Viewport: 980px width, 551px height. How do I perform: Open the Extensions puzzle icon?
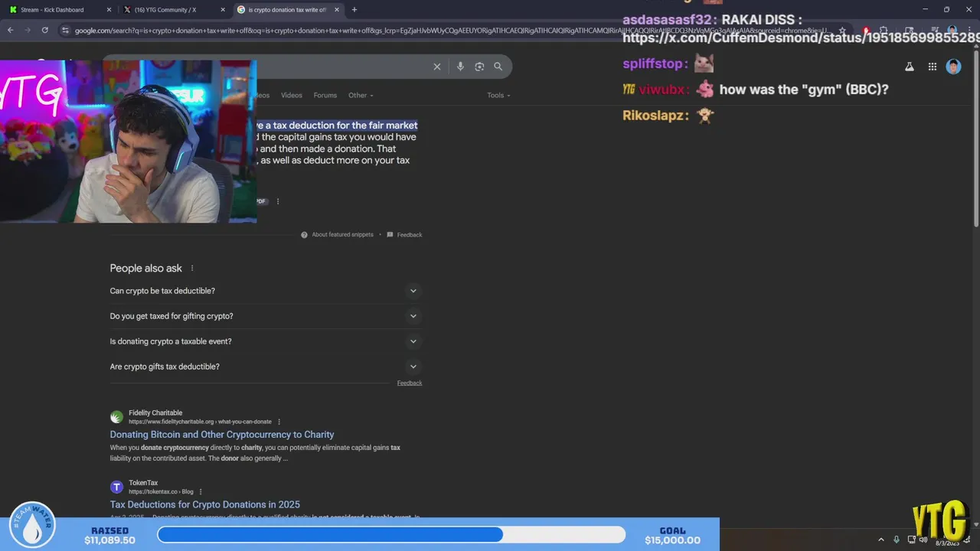883,31
